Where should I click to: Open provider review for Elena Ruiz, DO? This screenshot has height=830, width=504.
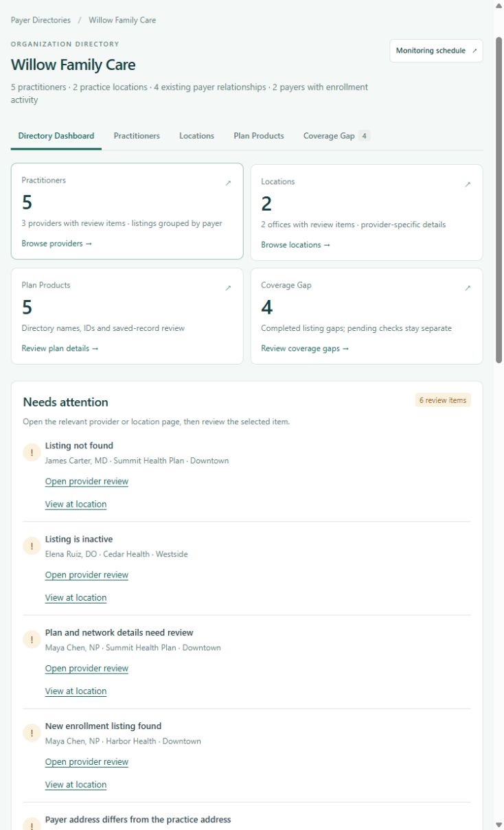(x=87, y=575)
